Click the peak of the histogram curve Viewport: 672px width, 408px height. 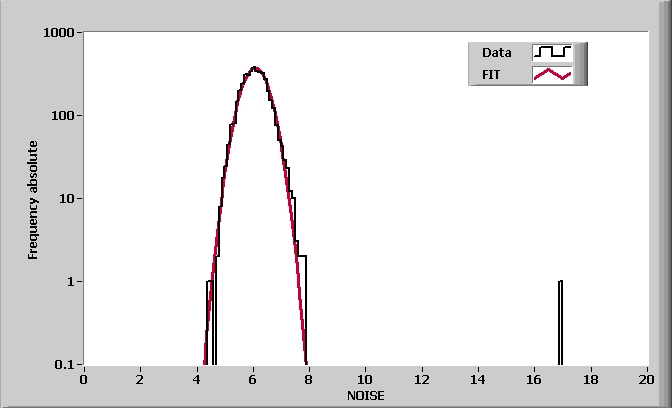[x=255, y=69]
